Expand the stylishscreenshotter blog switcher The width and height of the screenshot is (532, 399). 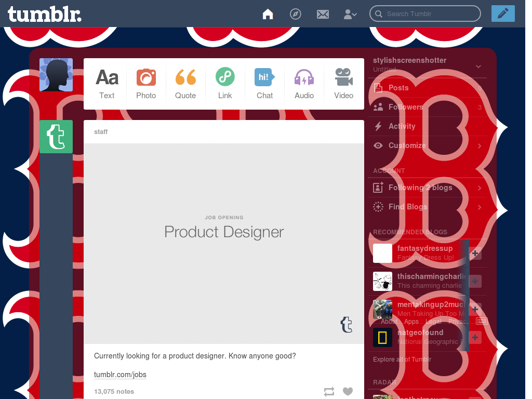click(478, 66)
